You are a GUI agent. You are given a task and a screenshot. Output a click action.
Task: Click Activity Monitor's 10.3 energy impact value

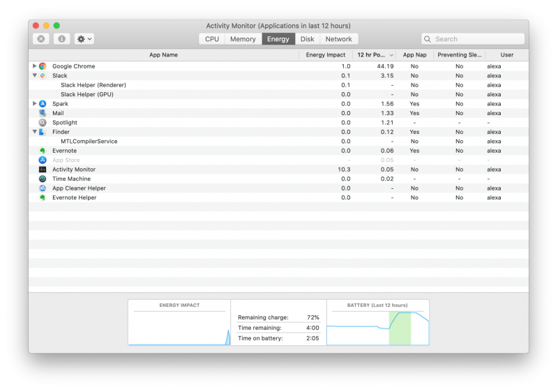(x=344, y=169)
